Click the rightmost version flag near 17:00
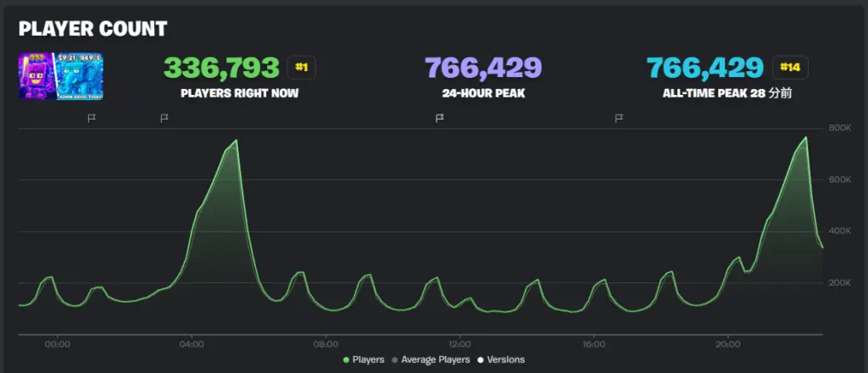Image resolution: width=868 pixels, height=373 pixels. pos(618,119)
